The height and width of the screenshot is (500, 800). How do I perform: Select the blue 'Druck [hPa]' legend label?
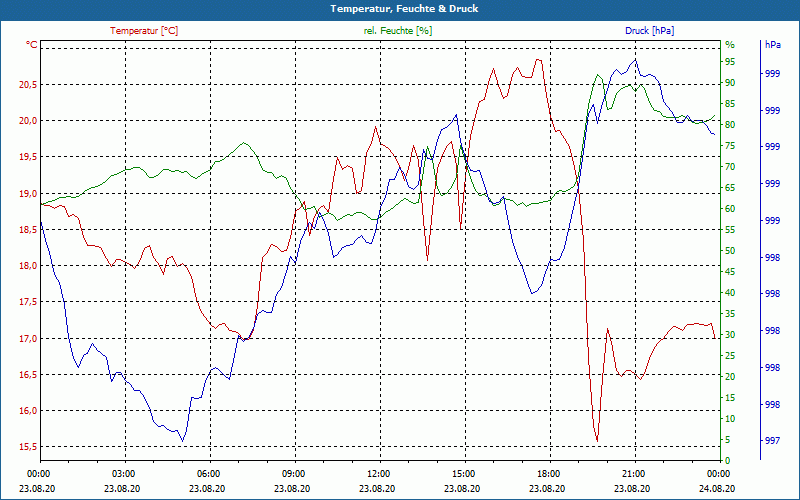coord(649,31)
